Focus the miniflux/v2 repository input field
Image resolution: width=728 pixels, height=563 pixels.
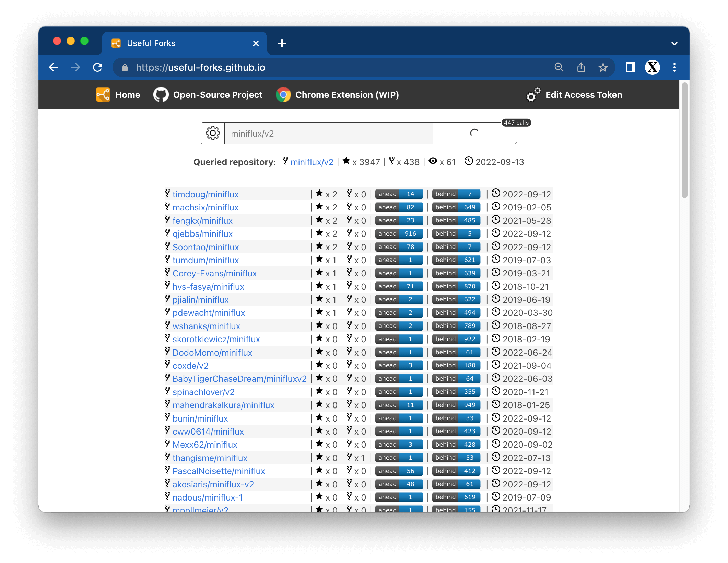(328, 133)
